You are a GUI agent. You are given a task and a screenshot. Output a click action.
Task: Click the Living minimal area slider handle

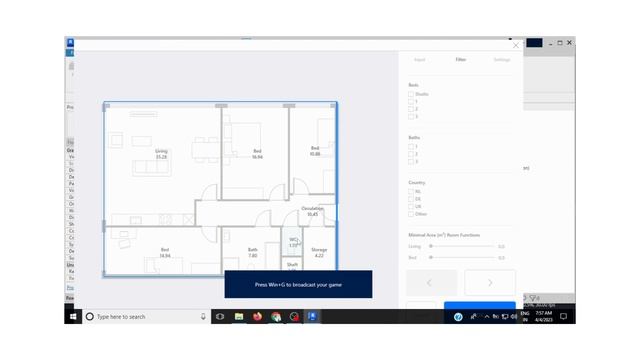431,246
